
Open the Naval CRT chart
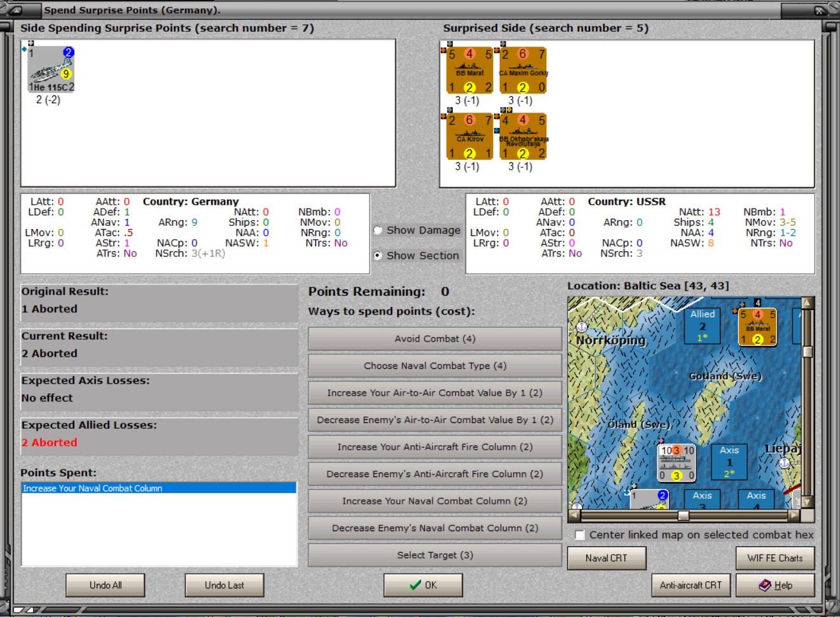(607, 558)
